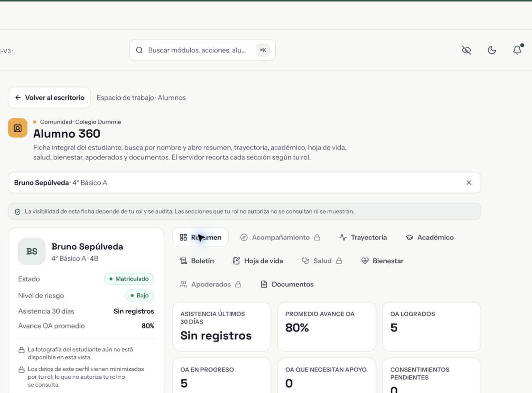Click the shield icon in visibility notice
Image resolution: width=532 pixels, height=393 pixels.
18,212
